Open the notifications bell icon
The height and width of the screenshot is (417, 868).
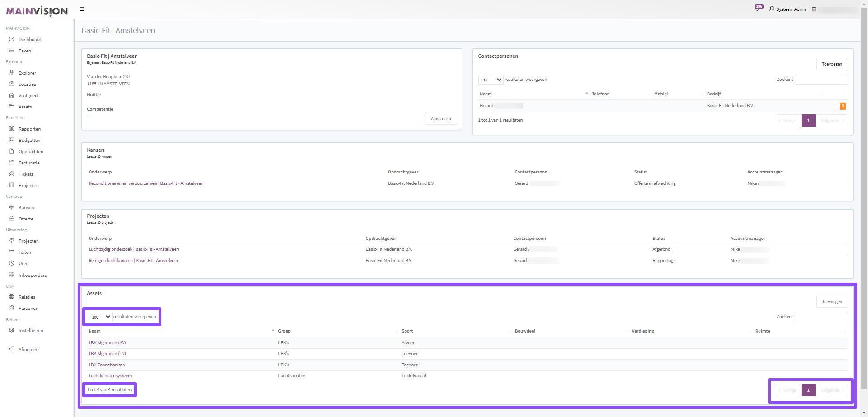click(757, 9)
